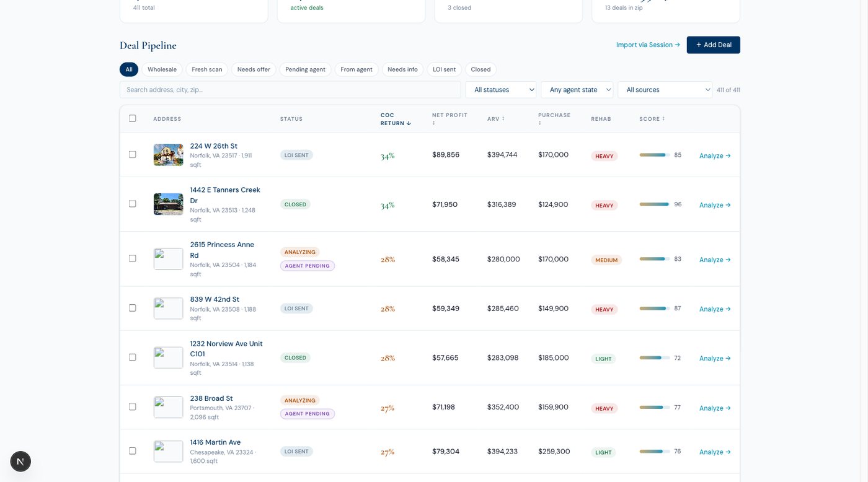Click AGENT PENDING badge for 2615 Princess Anne Rd
The image size is (868, 482).
308,266
